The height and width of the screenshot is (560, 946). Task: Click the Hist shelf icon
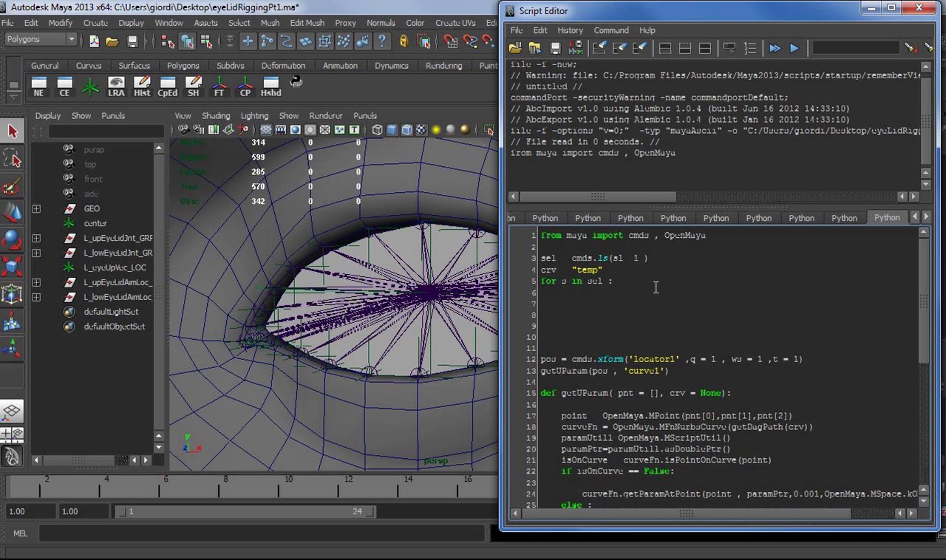tap(142, 87)
